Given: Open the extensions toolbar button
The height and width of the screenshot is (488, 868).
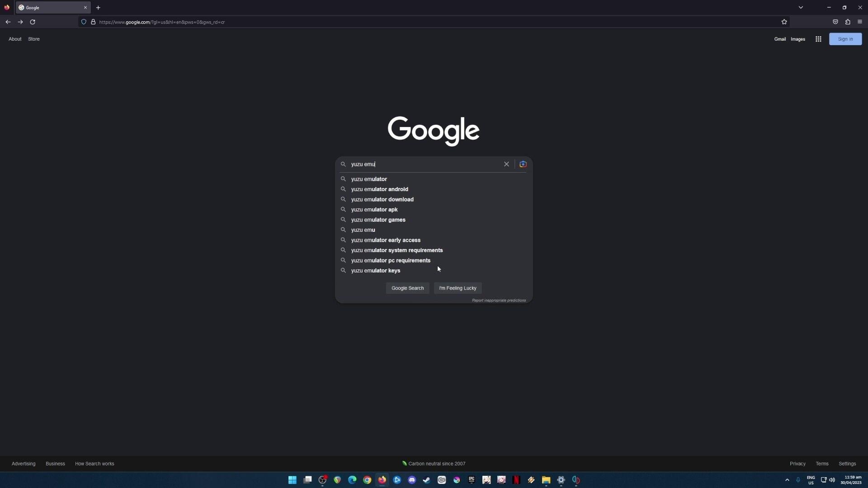Looking at the screenshot, I should [x=848, y=22].
